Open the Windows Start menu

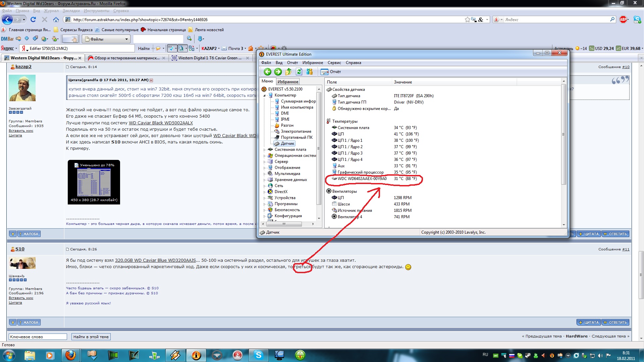[9, 355]
